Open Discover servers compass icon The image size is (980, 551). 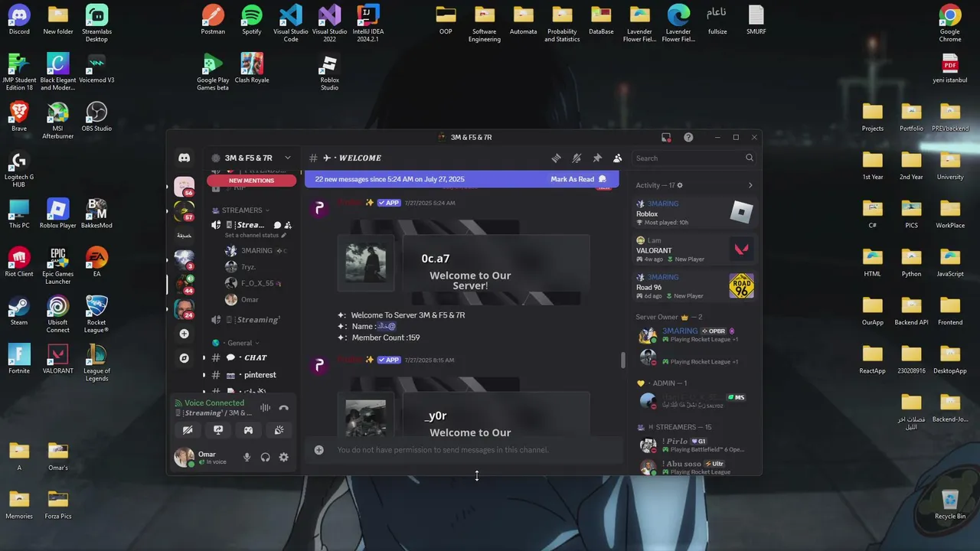pyautogui.click(x=184, y=358)
